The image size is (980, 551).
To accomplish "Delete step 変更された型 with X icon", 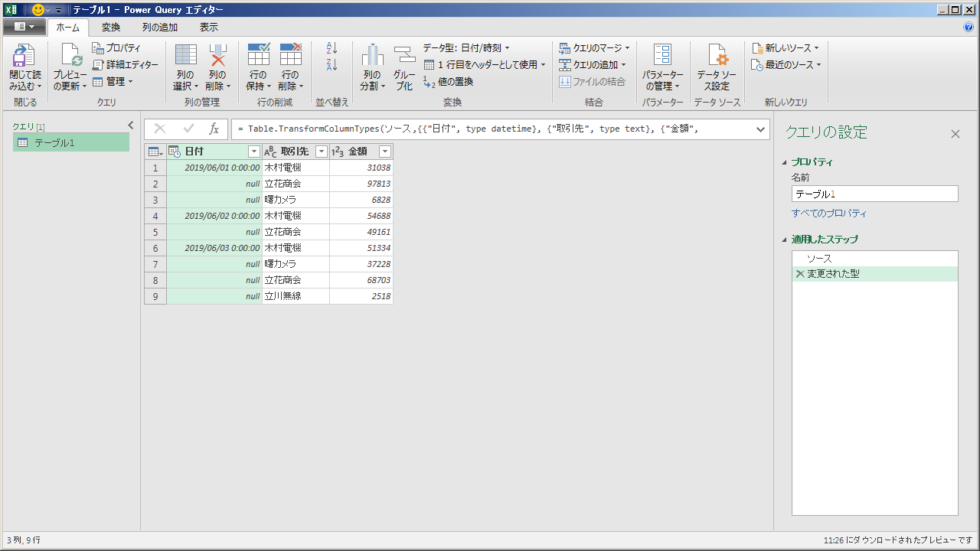I will click(x=800, y=273).
